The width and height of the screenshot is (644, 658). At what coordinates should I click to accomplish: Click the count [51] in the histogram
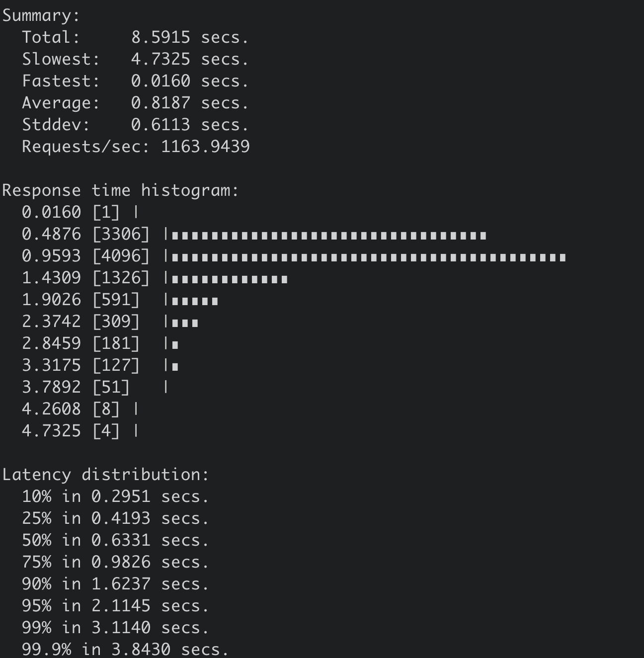(x=111, y=387)
